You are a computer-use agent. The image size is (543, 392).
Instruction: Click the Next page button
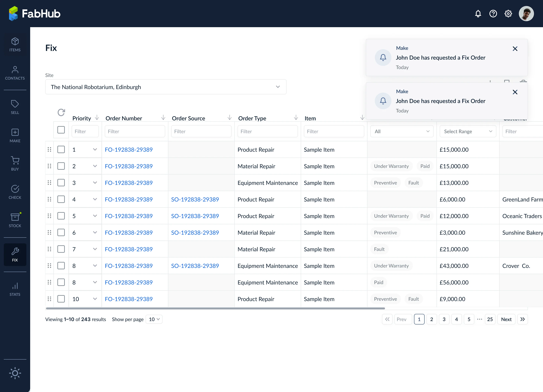pos(506,319)
